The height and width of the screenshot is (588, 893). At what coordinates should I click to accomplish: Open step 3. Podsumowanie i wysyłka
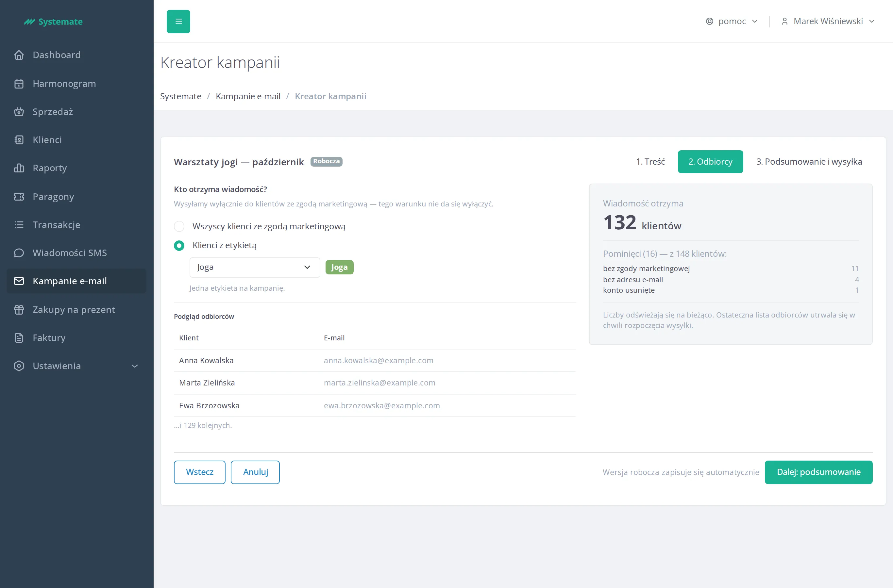(809, 162)
